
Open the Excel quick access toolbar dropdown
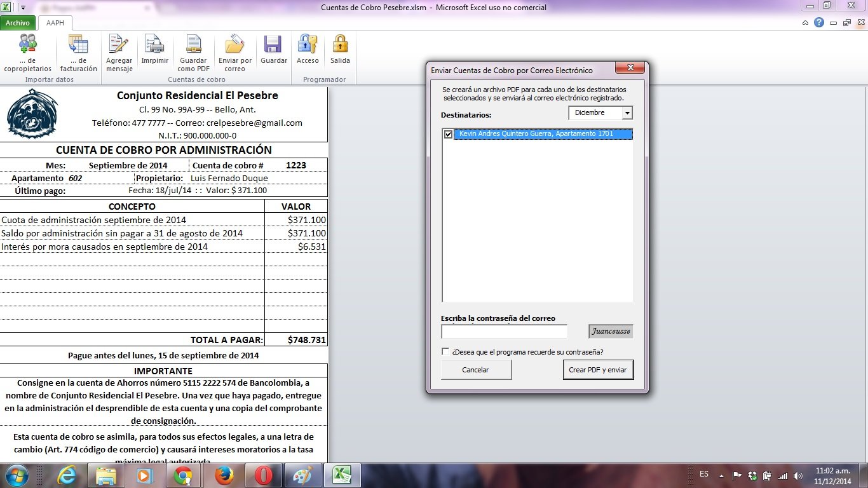click(24, 8)
